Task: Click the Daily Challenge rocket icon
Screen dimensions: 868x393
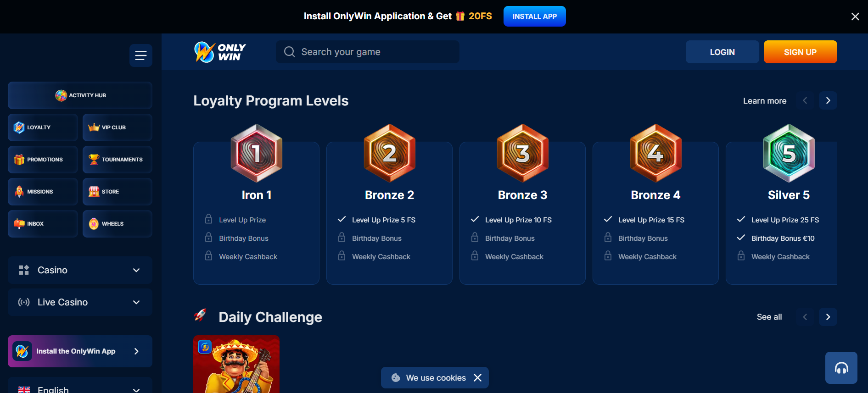Action: [x=200, y=315]
